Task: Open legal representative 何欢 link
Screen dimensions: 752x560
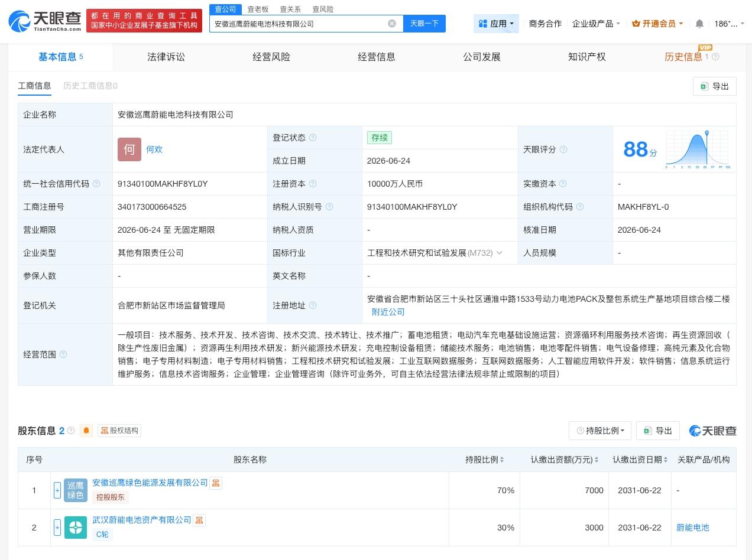Action: [x=154, y=149]
